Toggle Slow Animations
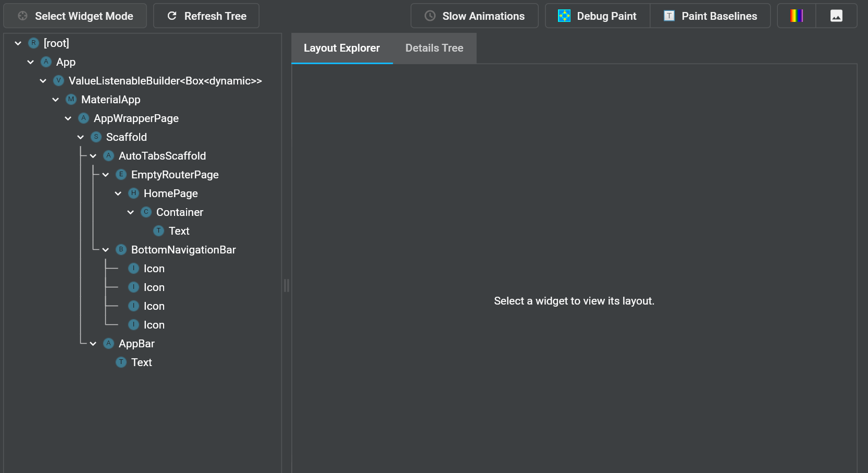 [474, 16]
